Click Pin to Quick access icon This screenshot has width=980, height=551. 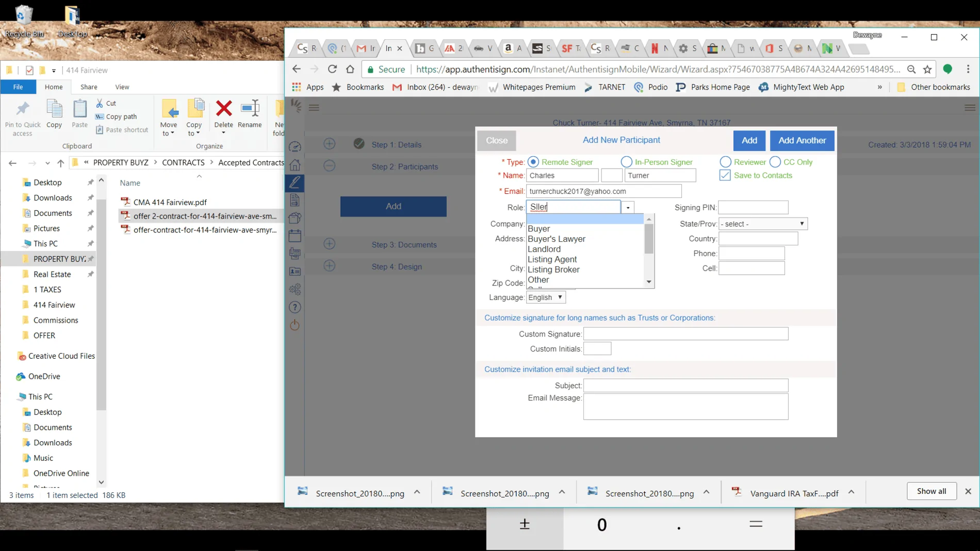(23, 118)
